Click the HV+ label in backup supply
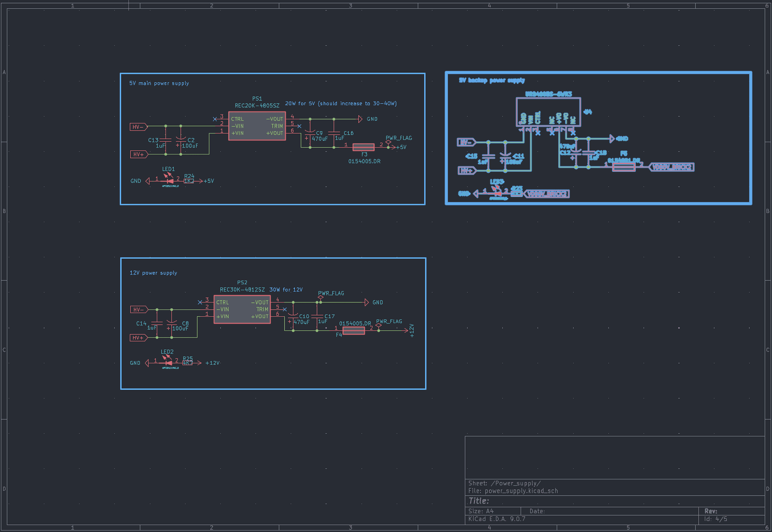 (x=467, y=170)
